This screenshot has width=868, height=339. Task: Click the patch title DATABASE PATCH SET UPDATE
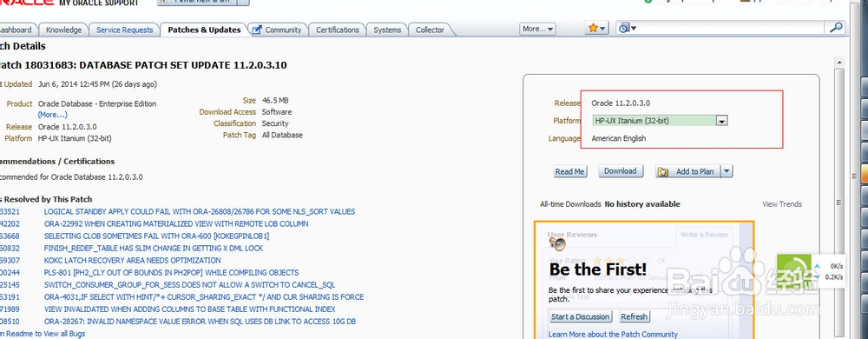click(183, 65)
